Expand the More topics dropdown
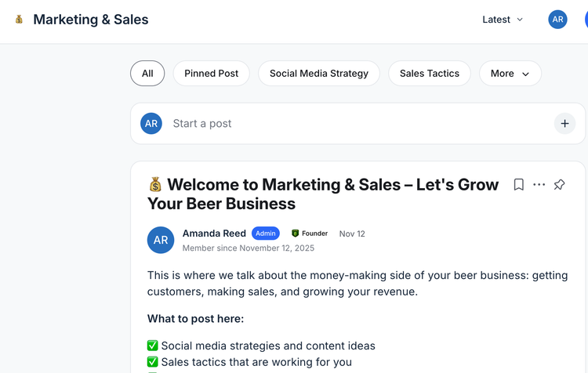The width and height of the screenshot is (588, 373). [510, 74]
